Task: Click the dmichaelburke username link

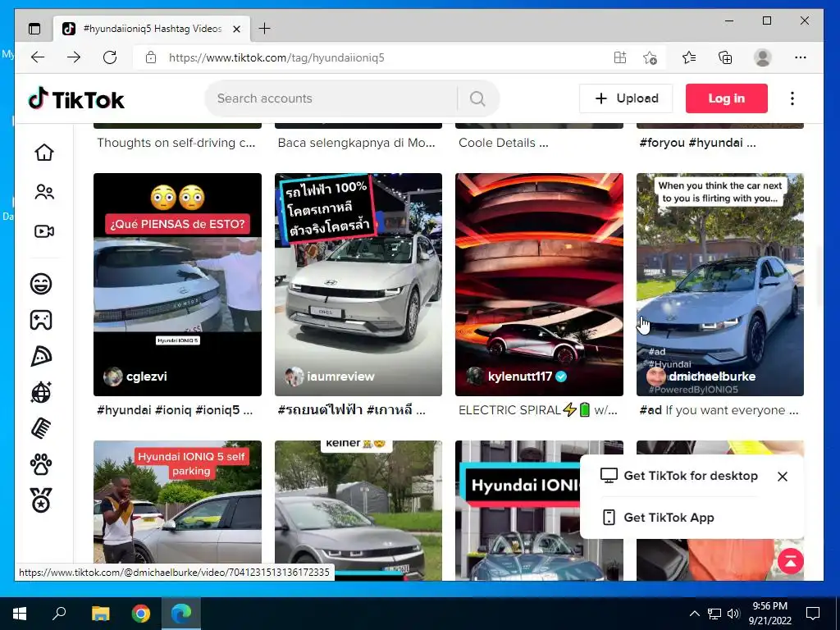Action: [x=712, y=377]
